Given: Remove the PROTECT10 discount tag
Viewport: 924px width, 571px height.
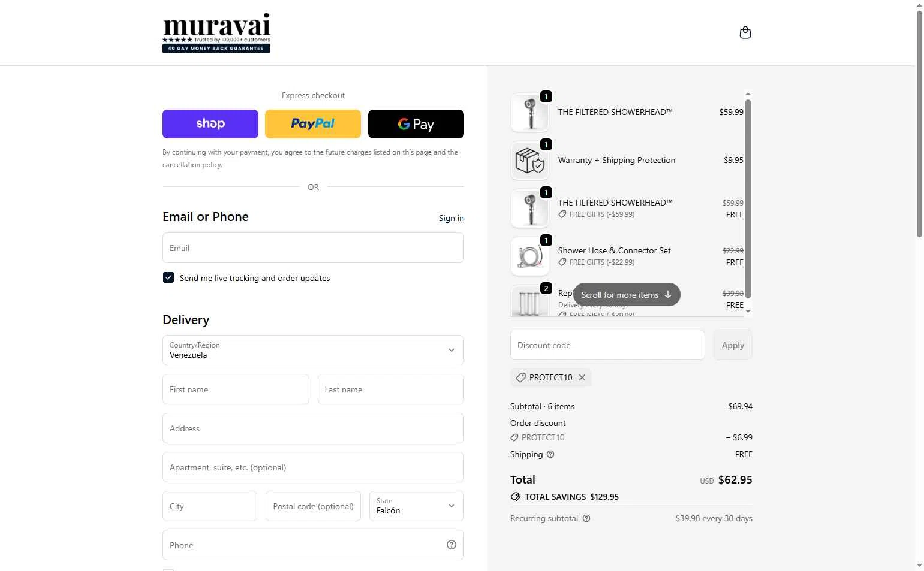Looking at the screenshot, I should [582, 377].
